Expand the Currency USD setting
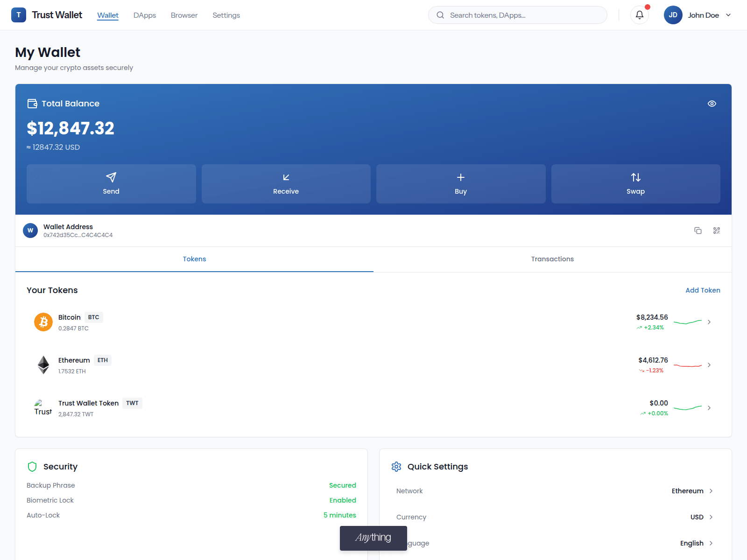The image size is (747, 560). 556,517
